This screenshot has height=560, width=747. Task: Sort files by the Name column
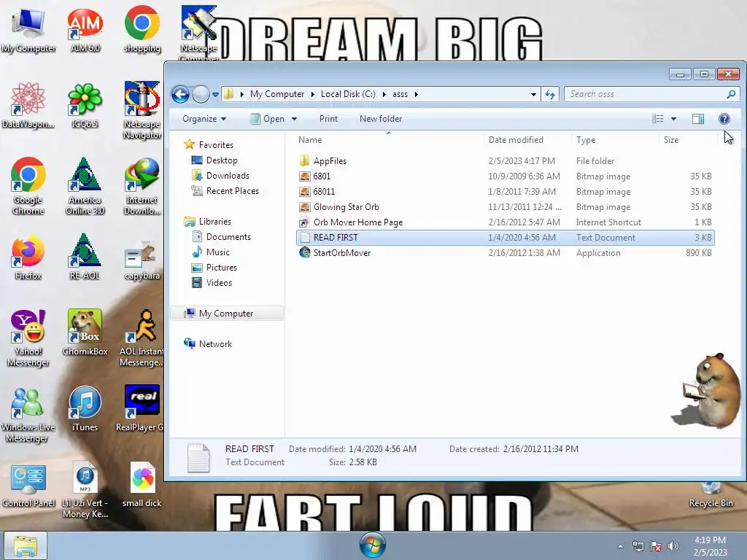(388, 139)
